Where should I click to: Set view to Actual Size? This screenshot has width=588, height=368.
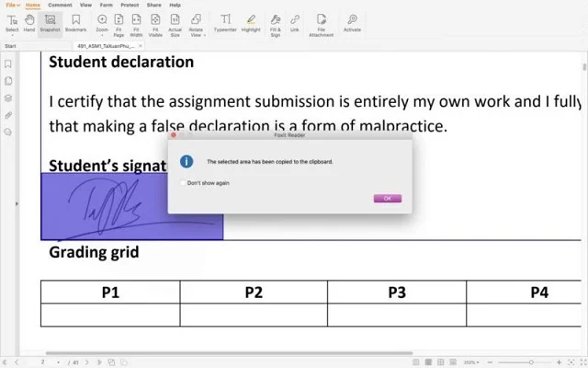coord(175,25)
